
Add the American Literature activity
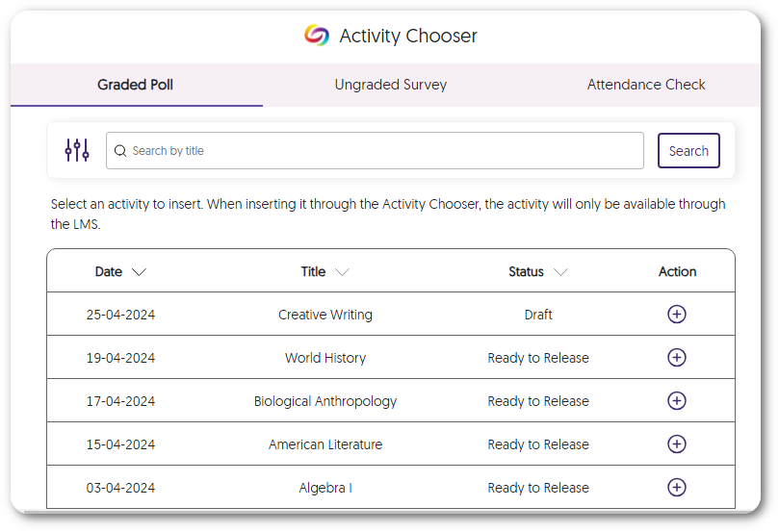click(x=677, y=444)
